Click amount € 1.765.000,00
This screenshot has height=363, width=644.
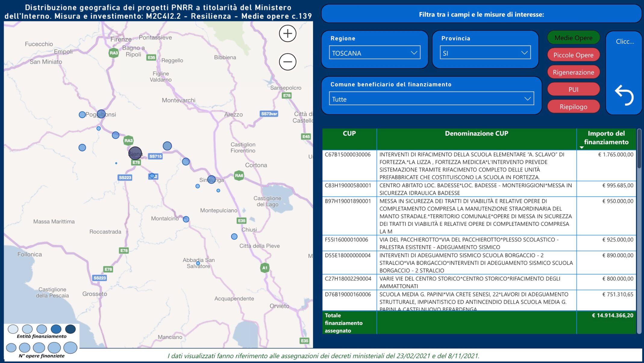pyautogui.click(x=616, y=154)
